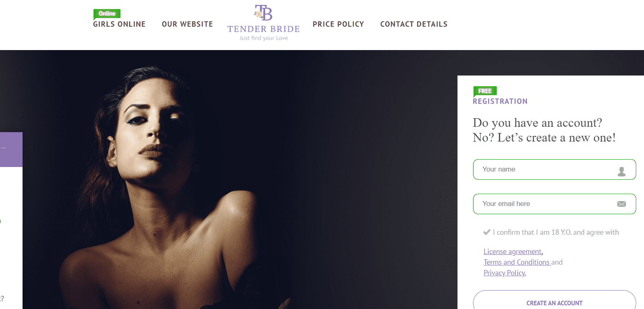Open the GIRLS ONLINE menu item
Screen dimensions: 644x309
[119, 24]
